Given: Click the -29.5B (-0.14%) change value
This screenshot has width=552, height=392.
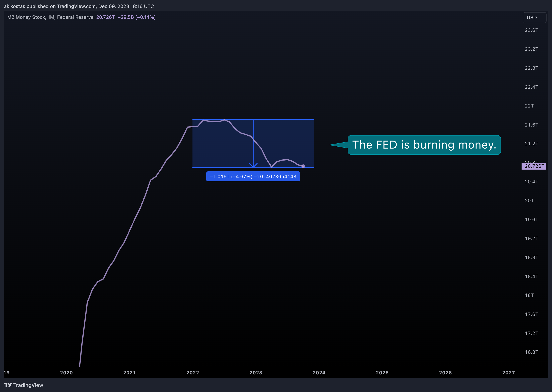Looking at the screenshot, I should [x=137, y=17].
